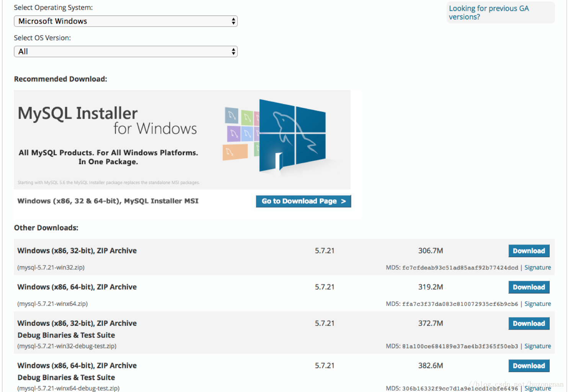Open Signature link for win32-debug-test.zip

click(537, 346)
